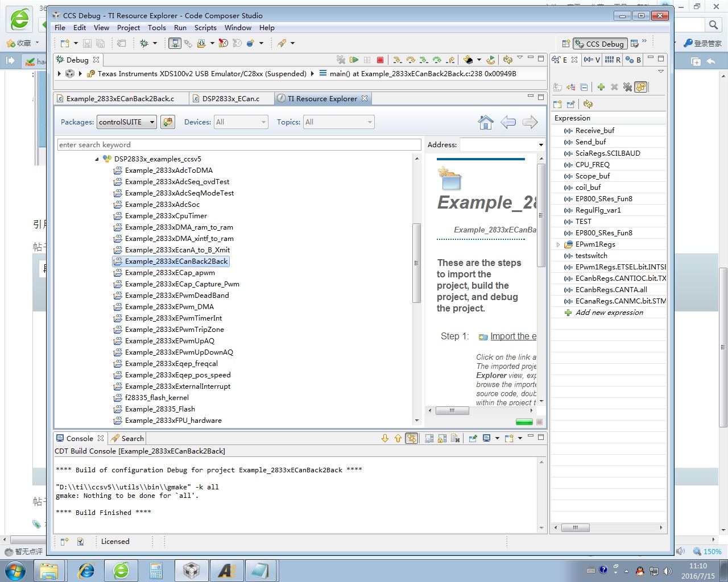
Task: Click the Refresh icon in Debug view toolbar
Action: coord(507,60)
